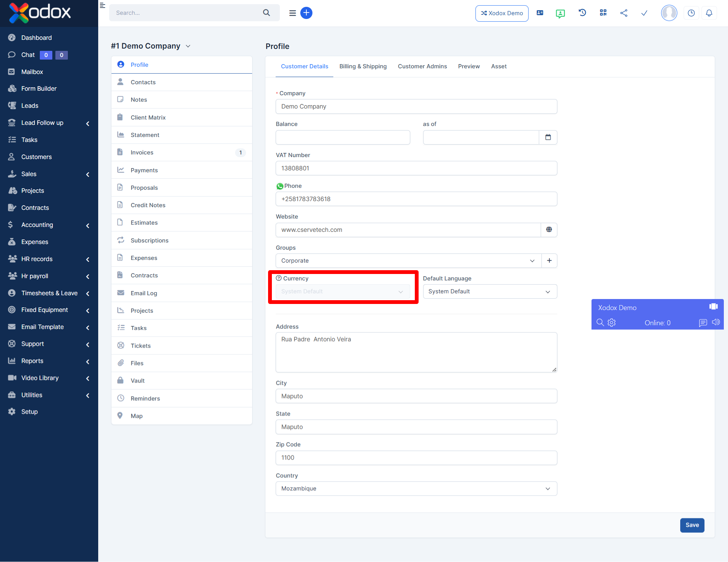Viewport: 728px width, 562px height.
Task: Switch to the Billing & Shipping tab
Action: point(362,66)
